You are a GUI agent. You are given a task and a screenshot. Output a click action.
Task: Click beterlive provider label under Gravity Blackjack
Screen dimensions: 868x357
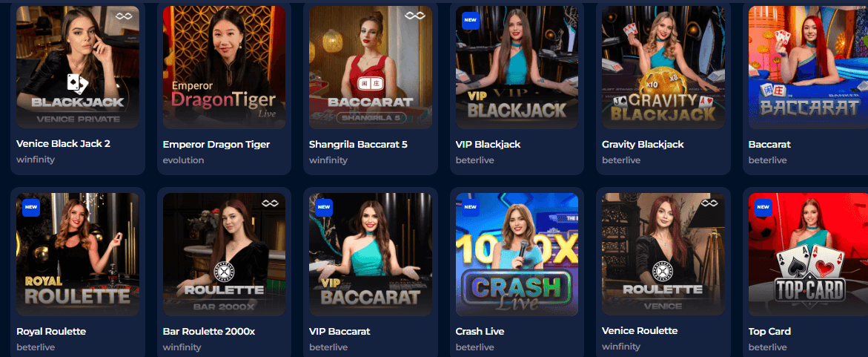point(621,160)
